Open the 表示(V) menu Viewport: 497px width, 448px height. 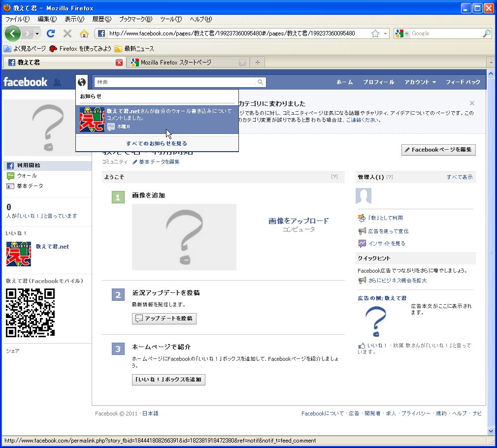pyautogui.click(x=74, y=19)
